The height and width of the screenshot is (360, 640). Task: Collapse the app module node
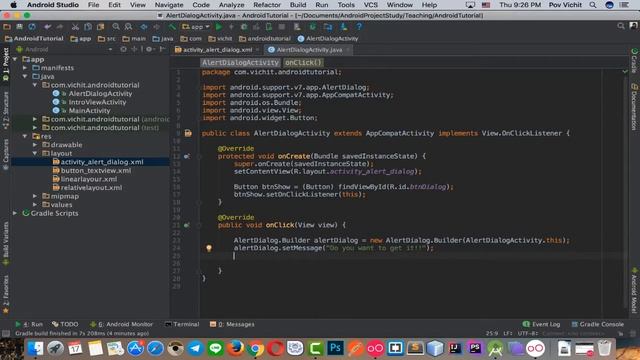coord(15,59)
